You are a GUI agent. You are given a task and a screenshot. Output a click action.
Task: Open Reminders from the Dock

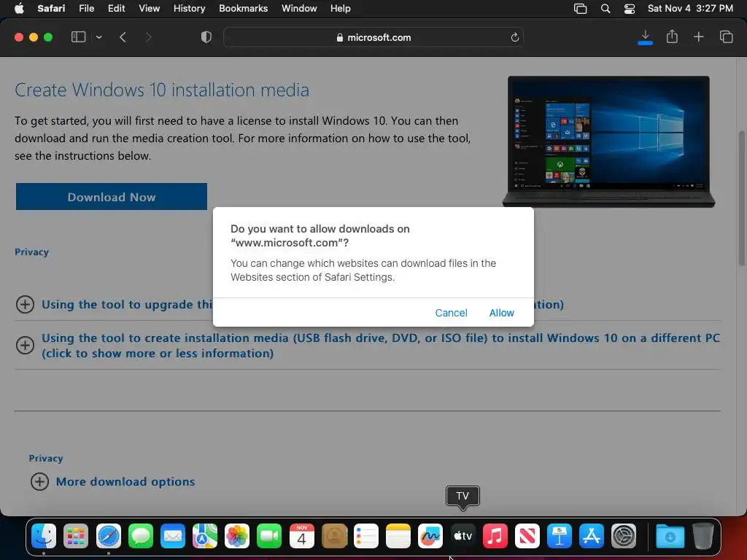[366, 536]
